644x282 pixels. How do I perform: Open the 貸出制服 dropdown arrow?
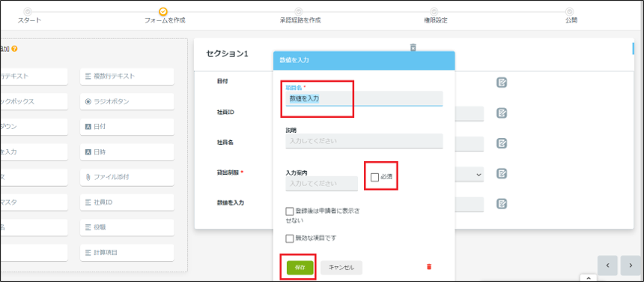[479, 174]
